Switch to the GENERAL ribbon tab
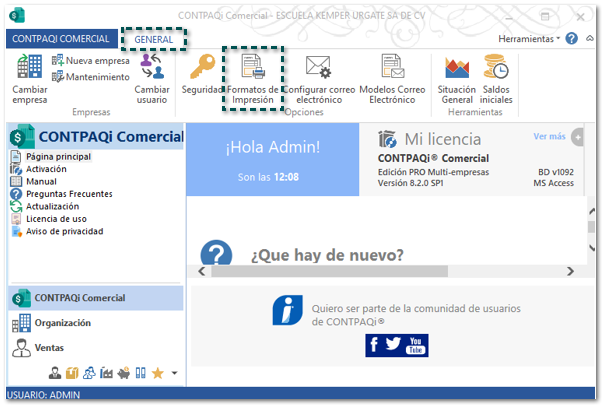 click(x=153, y=39)
